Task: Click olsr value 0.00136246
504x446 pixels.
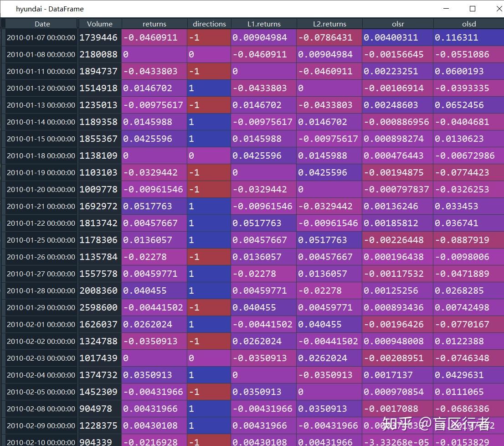Action: (398, 207)
